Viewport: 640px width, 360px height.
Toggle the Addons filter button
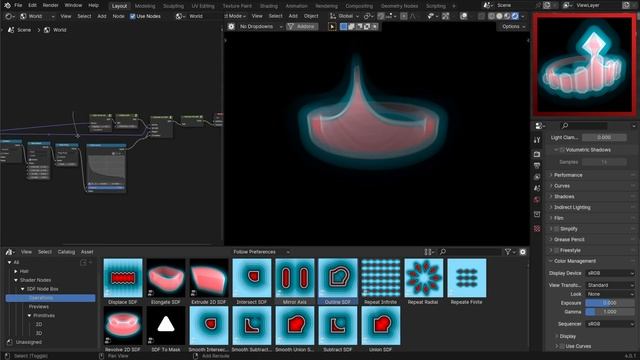[302, 27]
